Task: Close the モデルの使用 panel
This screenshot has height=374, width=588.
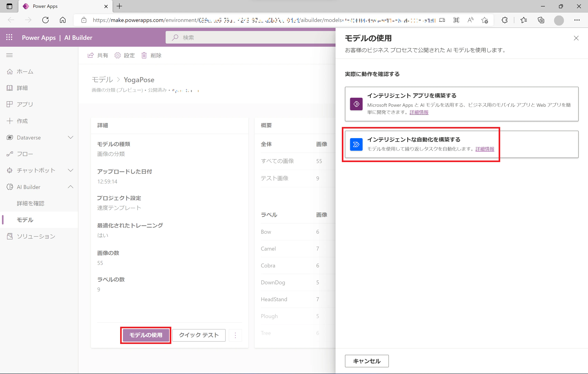Action: click(576, 38)
